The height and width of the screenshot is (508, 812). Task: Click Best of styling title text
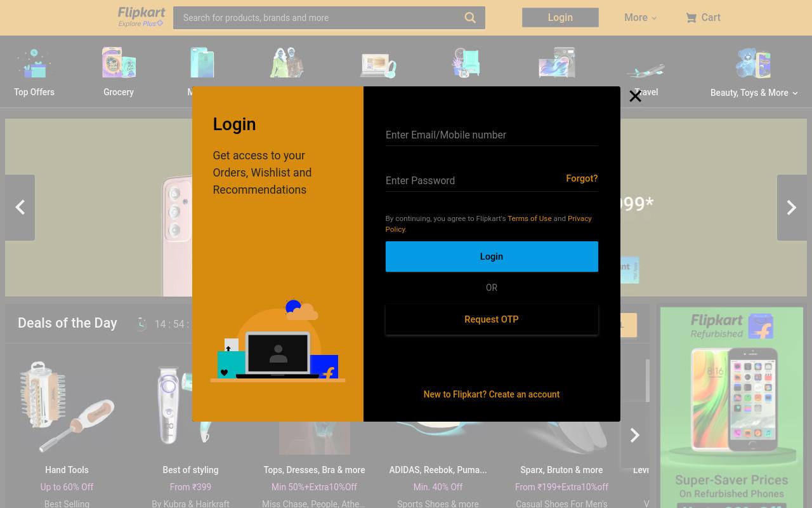(190, 470)
